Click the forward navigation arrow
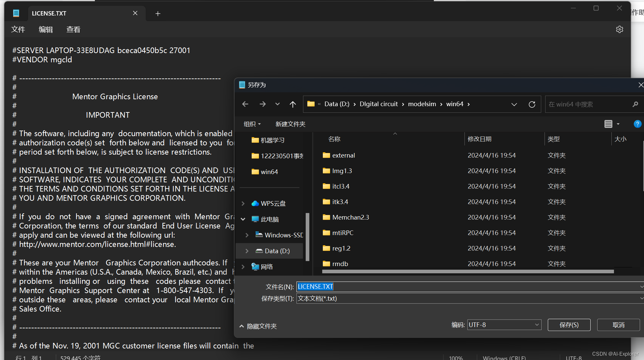This screenshot has width=644, height=360. (x=263, y=104)
